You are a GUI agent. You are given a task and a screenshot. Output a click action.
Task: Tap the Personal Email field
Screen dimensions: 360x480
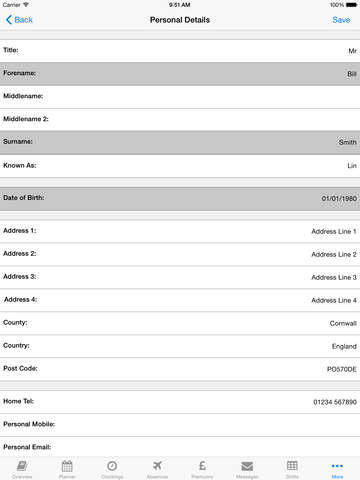(180, 447)
